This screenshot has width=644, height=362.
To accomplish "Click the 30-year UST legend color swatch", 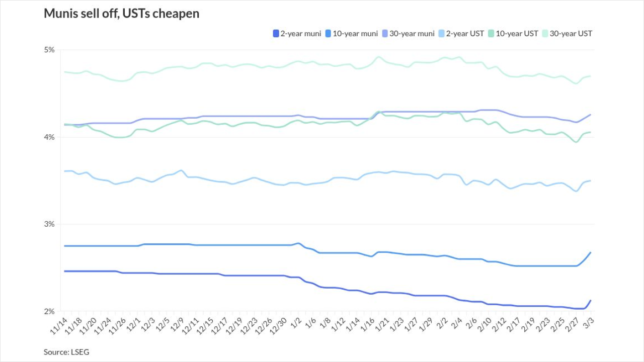I will [545, 34].
